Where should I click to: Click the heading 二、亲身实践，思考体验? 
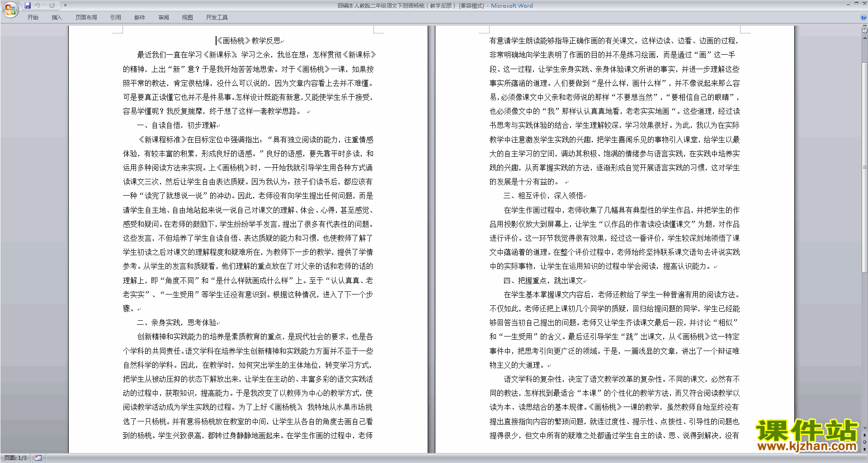tap(177, 323)
